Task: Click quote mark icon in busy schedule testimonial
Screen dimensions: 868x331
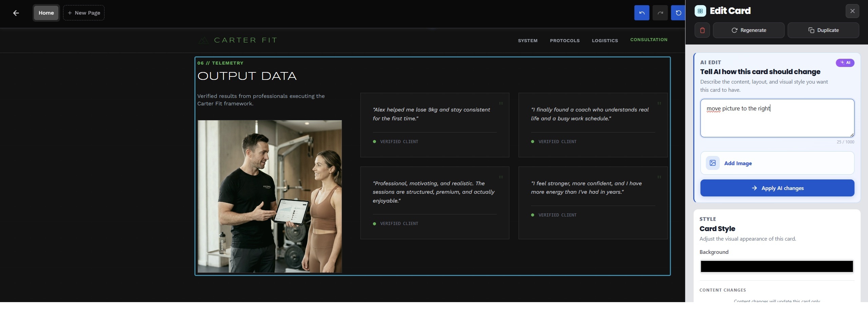Action: 659,103
